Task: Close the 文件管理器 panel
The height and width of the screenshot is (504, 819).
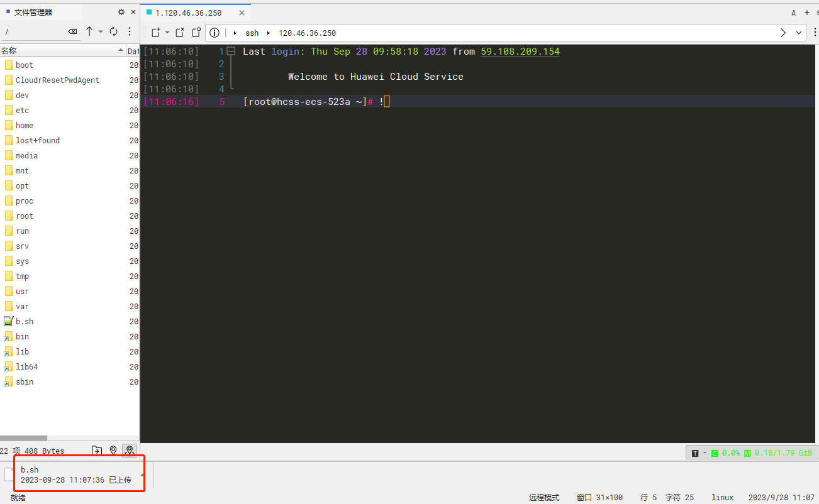Action: tap(133, 12)
